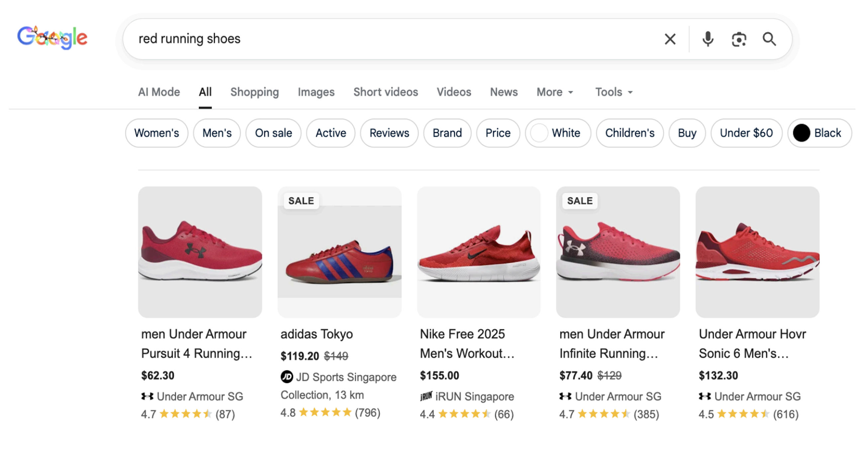
Task: Click the Under Armour Hovr Sonic 6 thumbnail
Action: 757,252
